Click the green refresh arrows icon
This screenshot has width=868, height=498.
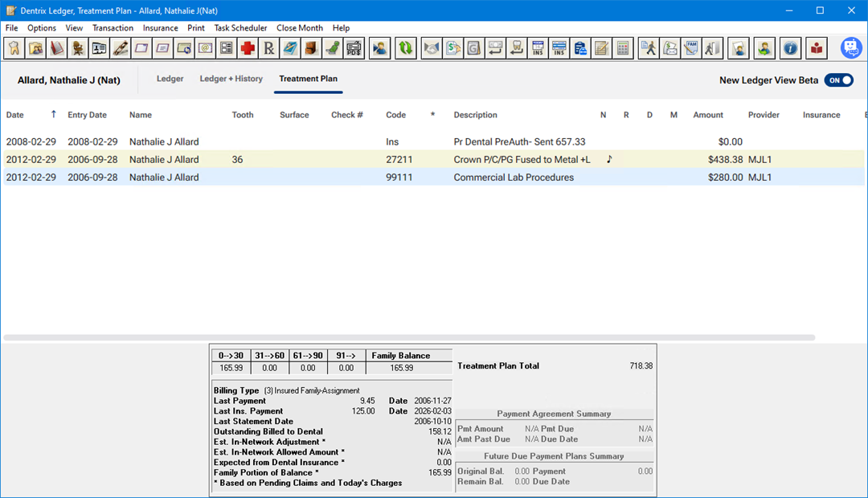click(406, 48)
